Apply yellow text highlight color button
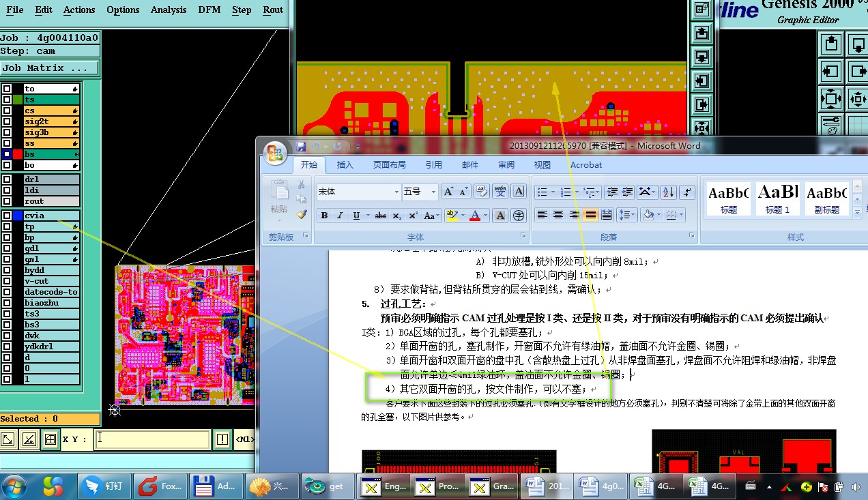 [x=452, y=216]
